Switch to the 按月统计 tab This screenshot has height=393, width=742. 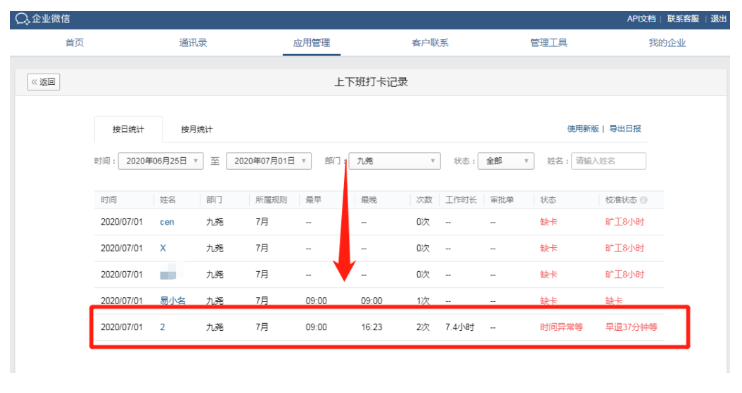[x=197, y=129]
